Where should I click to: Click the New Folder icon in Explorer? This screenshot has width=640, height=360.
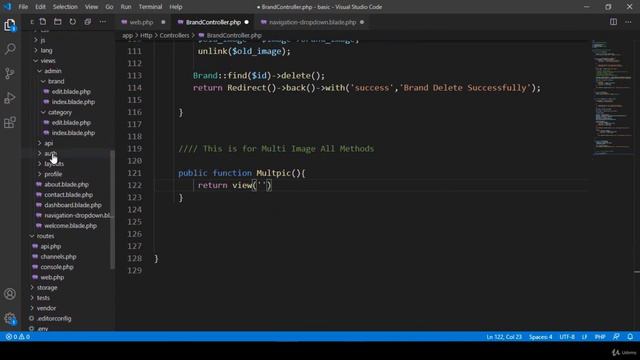[x=58, y=22]
